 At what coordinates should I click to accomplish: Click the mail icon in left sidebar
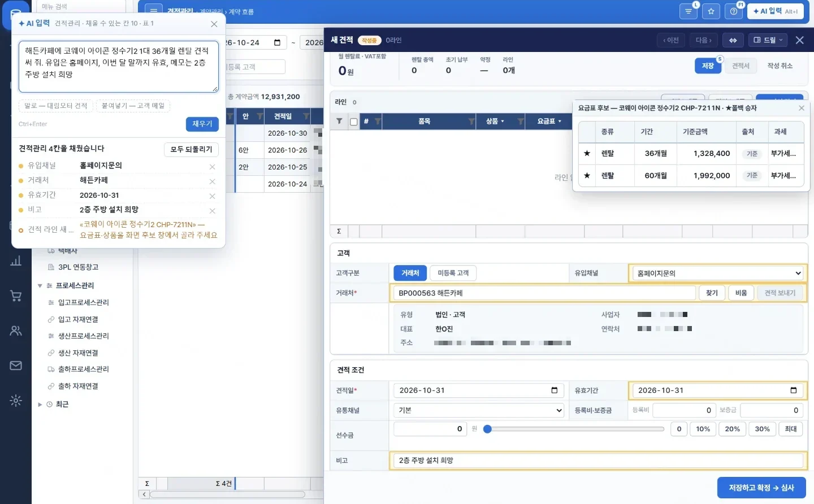pos(16,366)
